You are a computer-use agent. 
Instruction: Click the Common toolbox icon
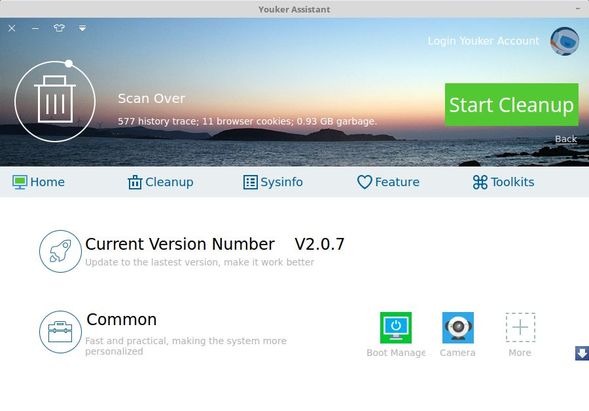point(60,332)
